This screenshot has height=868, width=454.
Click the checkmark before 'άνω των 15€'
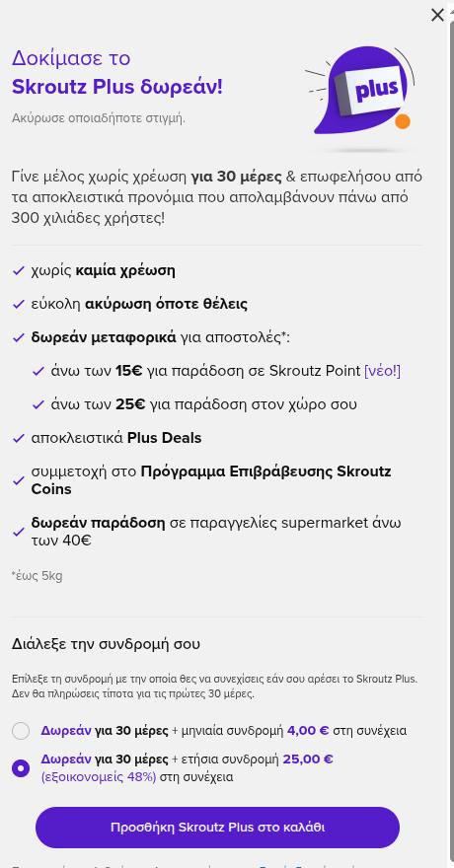[38, 371]
